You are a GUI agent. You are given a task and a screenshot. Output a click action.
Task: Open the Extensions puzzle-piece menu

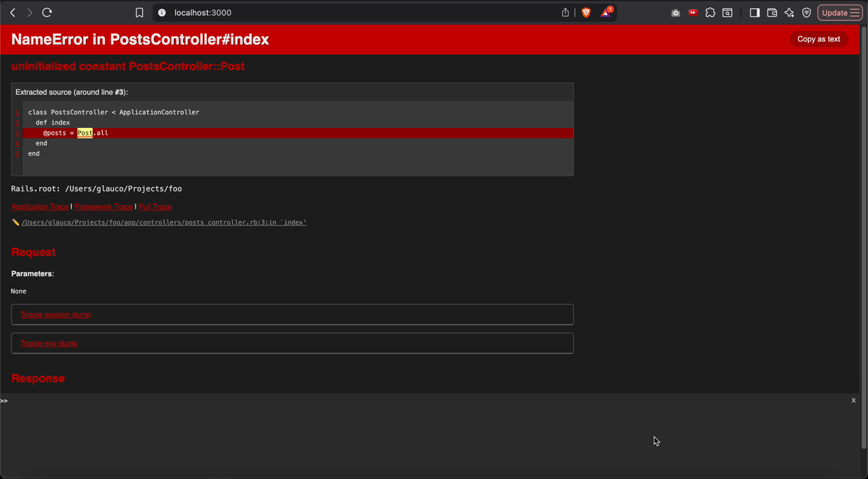coord(710,12)
